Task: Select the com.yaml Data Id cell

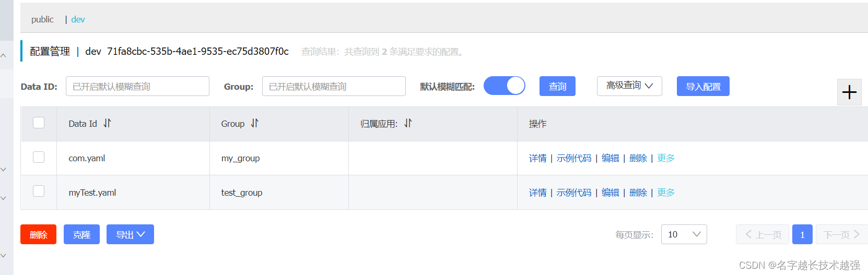Action: tap(133, 158)
